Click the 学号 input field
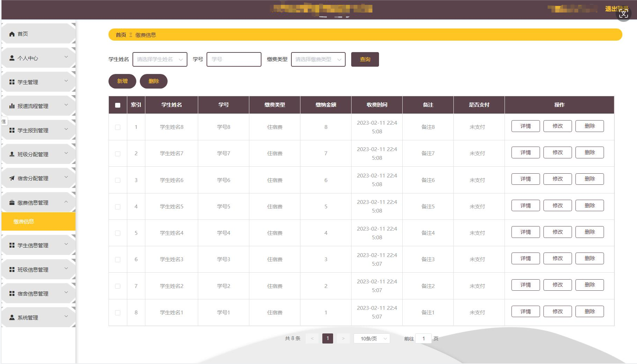The height and width of the screenshot is (364, 637). click(234, 59)
